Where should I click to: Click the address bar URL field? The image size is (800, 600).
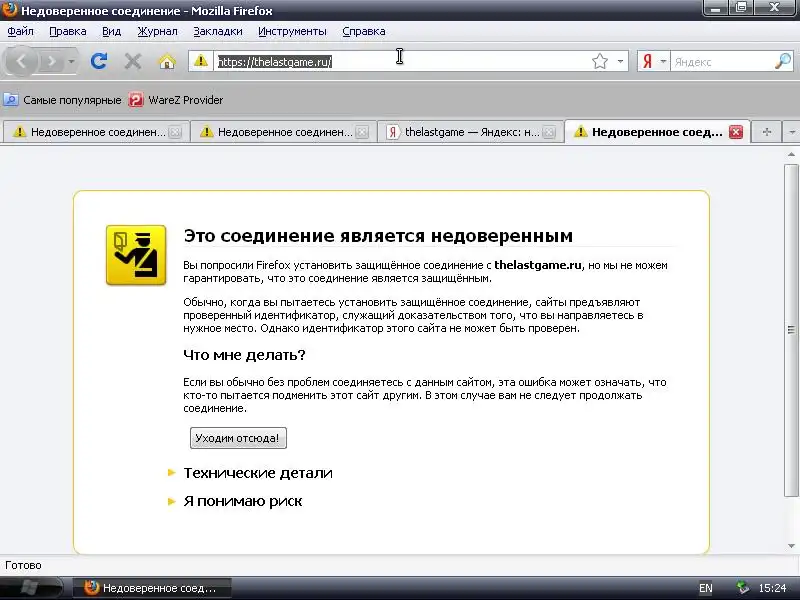click(401, 62)
